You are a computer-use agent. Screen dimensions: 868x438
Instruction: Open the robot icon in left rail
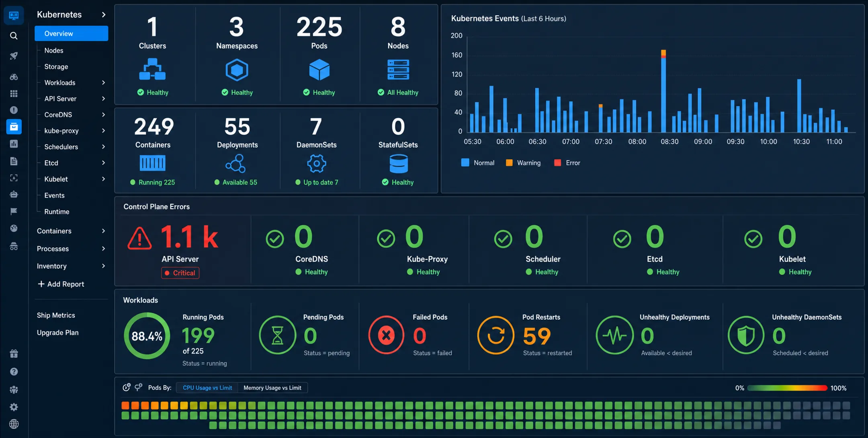[14, 194]
